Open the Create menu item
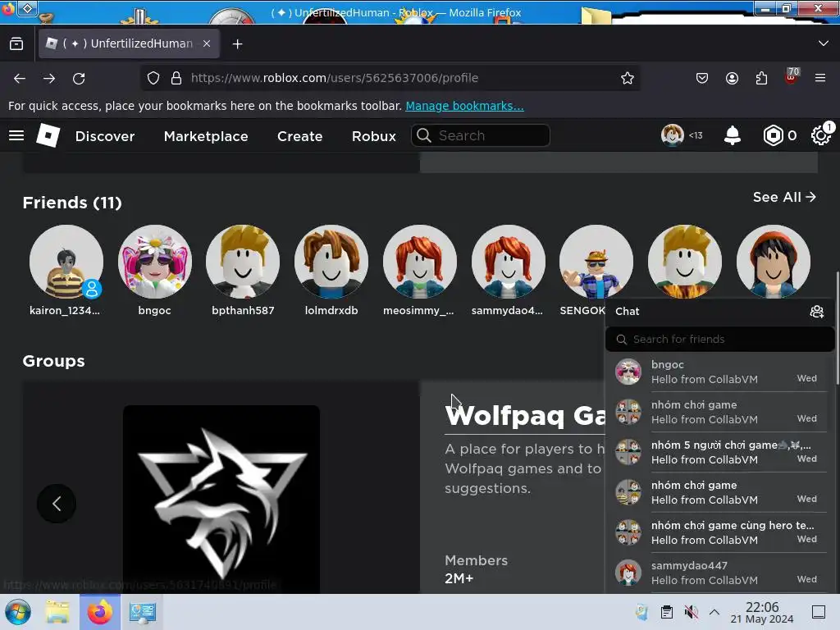 tap(300, 136)
